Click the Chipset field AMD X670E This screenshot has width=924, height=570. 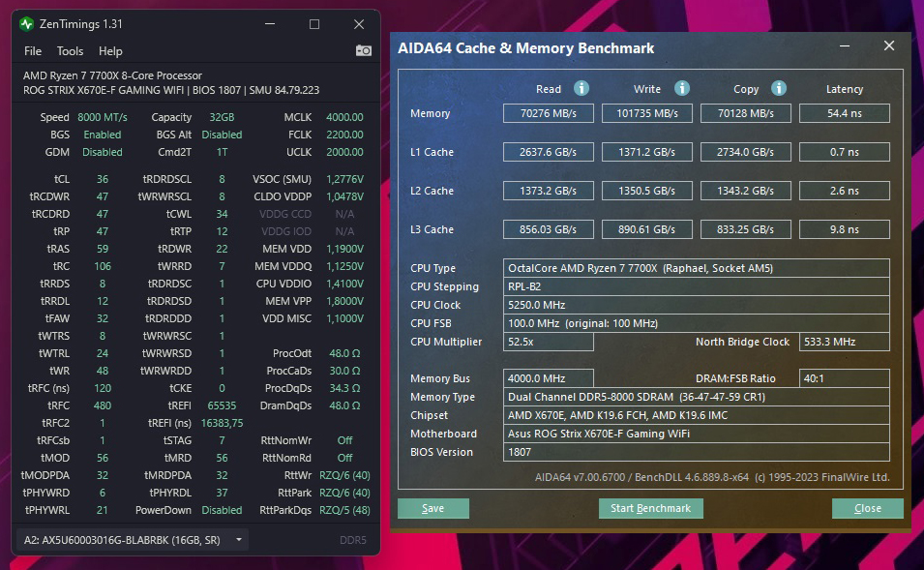point(697,415)
